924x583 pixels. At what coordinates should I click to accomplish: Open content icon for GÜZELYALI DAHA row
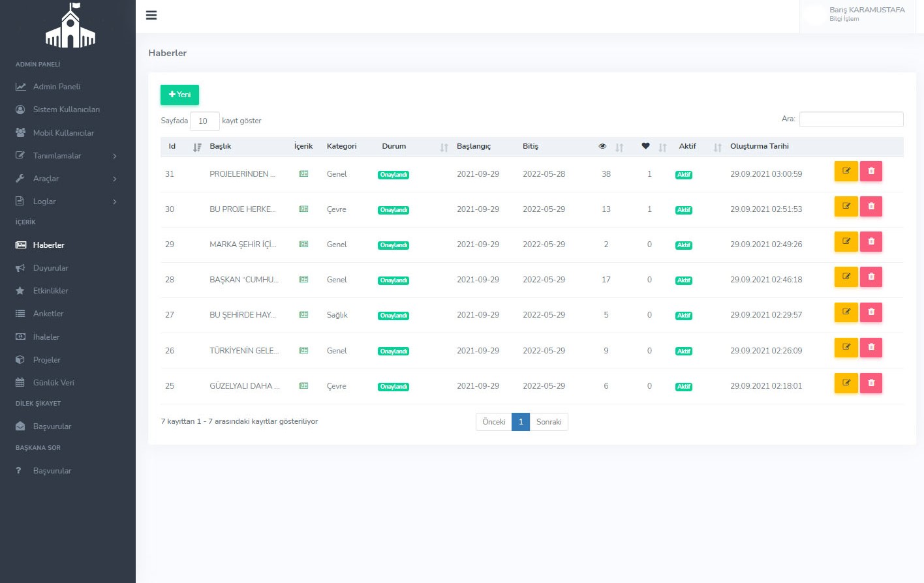(303, 386)
